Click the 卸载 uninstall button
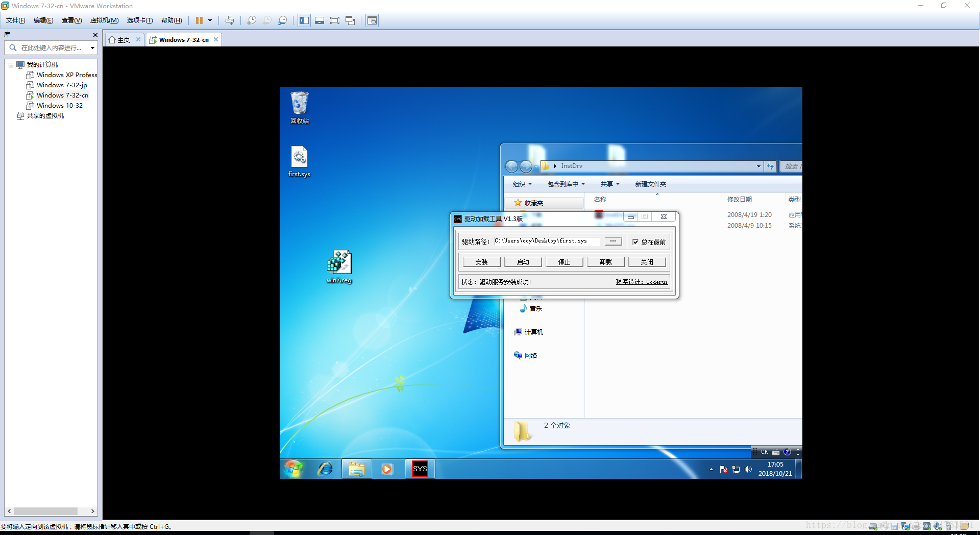Screen dimensions: 980x535 605,262
